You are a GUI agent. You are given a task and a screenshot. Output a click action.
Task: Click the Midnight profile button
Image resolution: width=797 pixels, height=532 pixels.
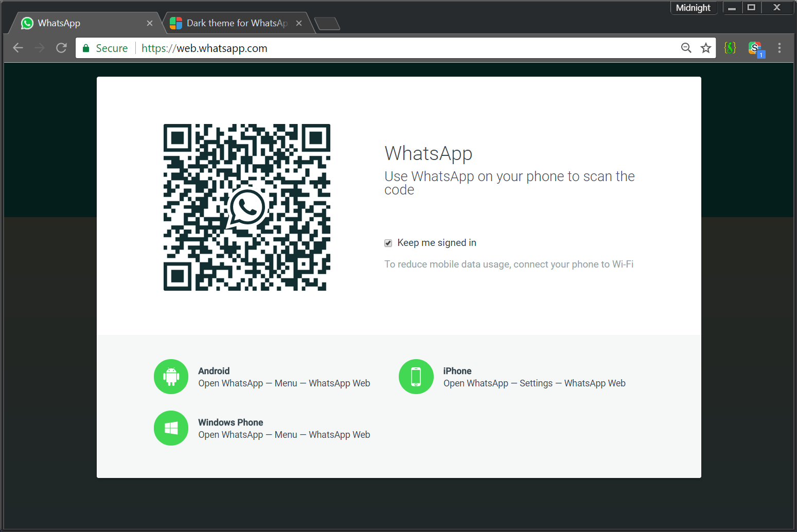click(694, 8)
